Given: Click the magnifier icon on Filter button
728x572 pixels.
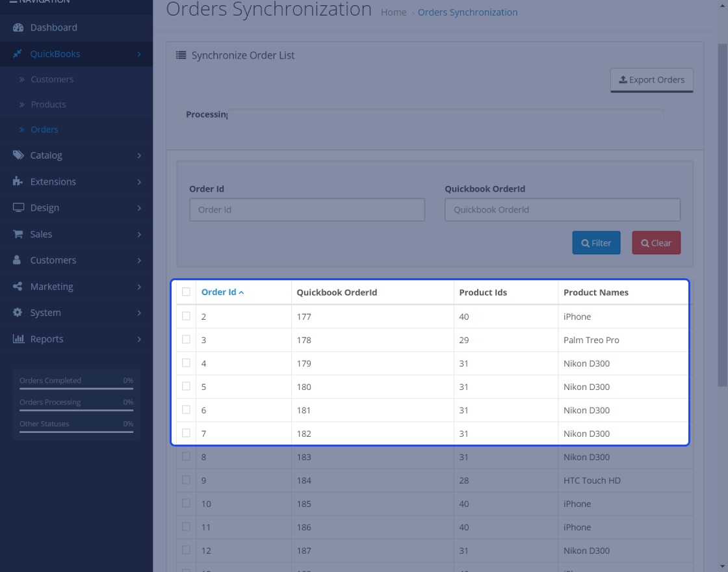Looking at the screenshot, I should [586, 243].
